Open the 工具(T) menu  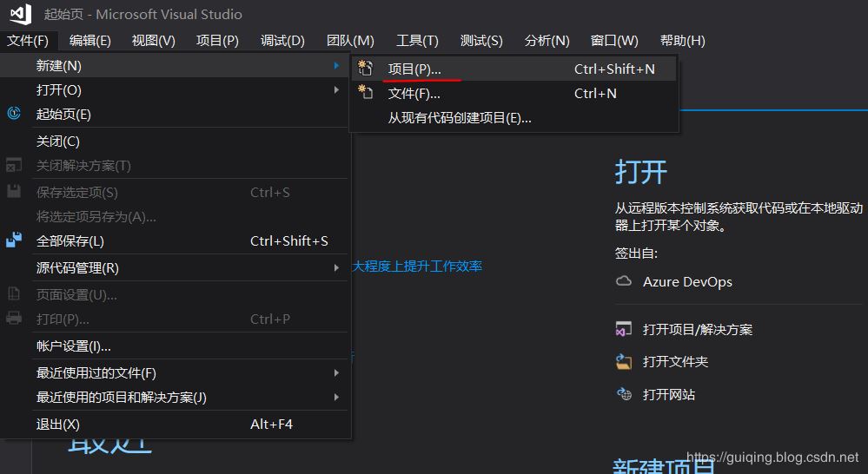click(x=417, y=41)
